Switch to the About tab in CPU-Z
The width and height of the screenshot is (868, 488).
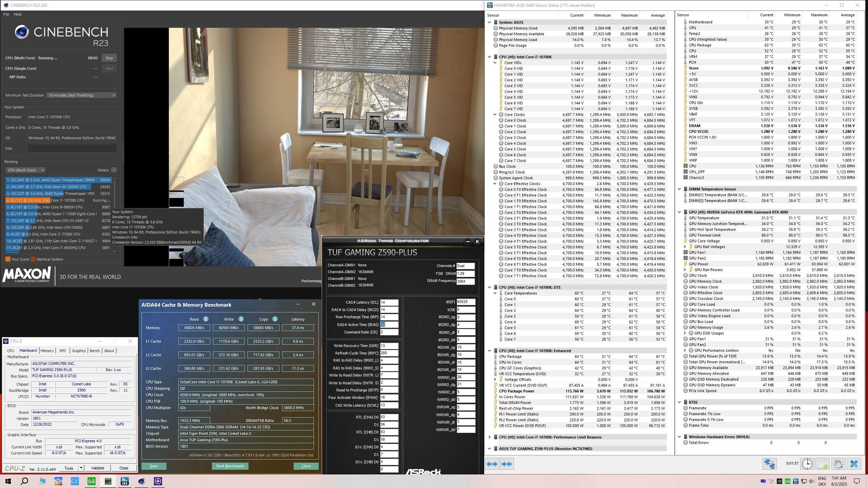pyautogui.click(x=109, y=351)
